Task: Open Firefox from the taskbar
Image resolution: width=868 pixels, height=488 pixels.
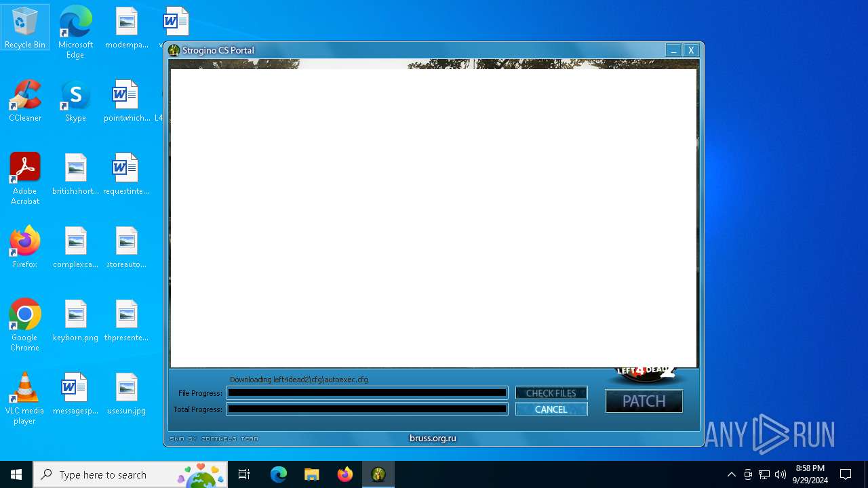Action: (345, 474)
